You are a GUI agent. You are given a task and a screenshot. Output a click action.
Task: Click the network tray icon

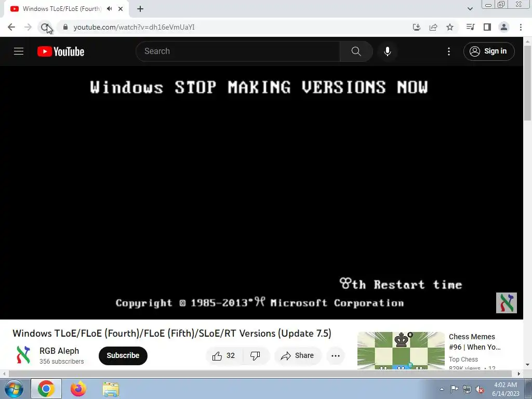467,389
